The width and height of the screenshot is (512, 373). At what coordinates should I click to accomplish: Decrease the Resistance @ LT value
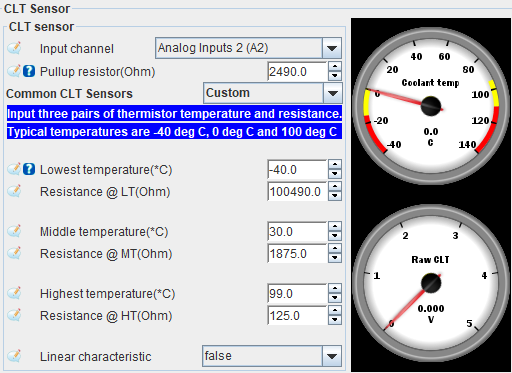click(335, 196)
